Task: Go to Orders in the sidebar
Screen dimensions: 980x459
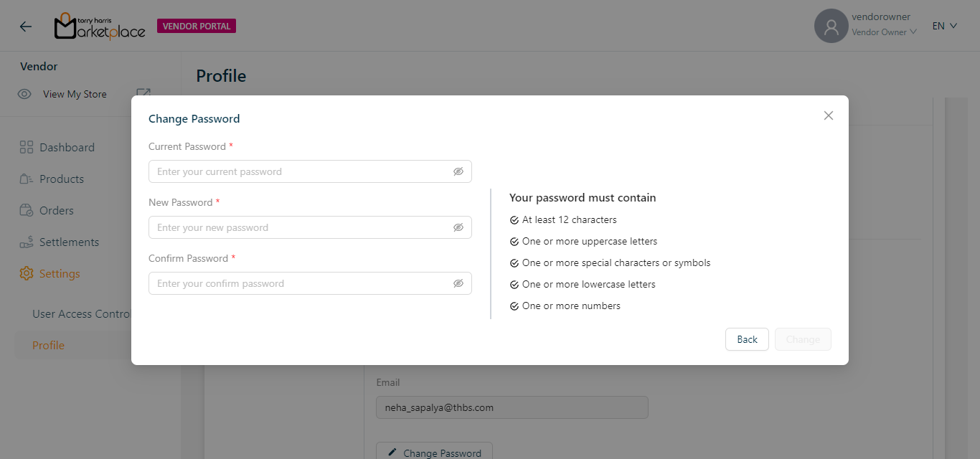Action: (57, 210)
